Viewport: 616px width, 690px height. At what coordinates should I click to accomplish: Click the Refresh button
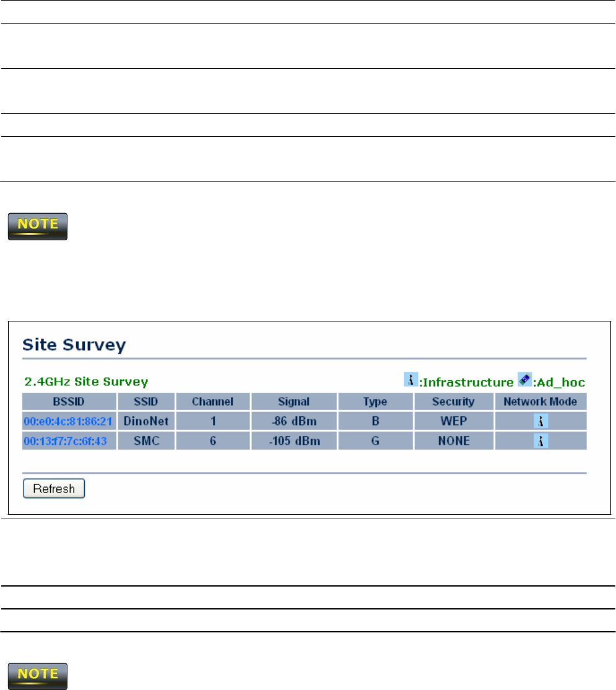pyautogui.click(x=54, y=489)
